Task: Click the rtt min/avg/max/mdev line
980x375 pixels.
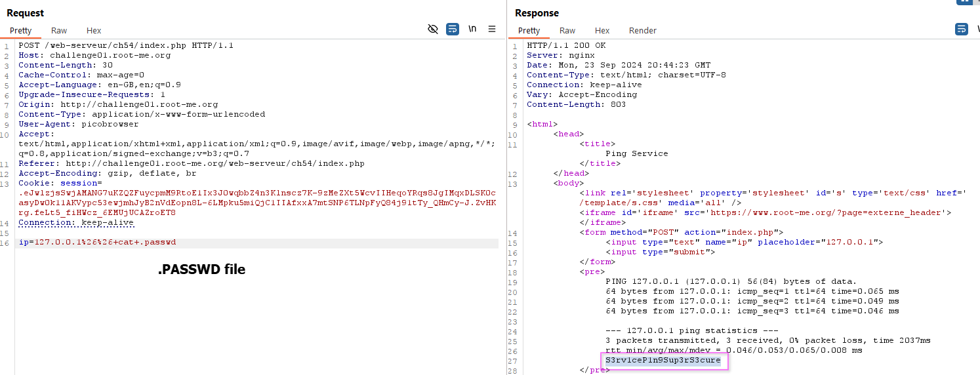Action: 734,350
